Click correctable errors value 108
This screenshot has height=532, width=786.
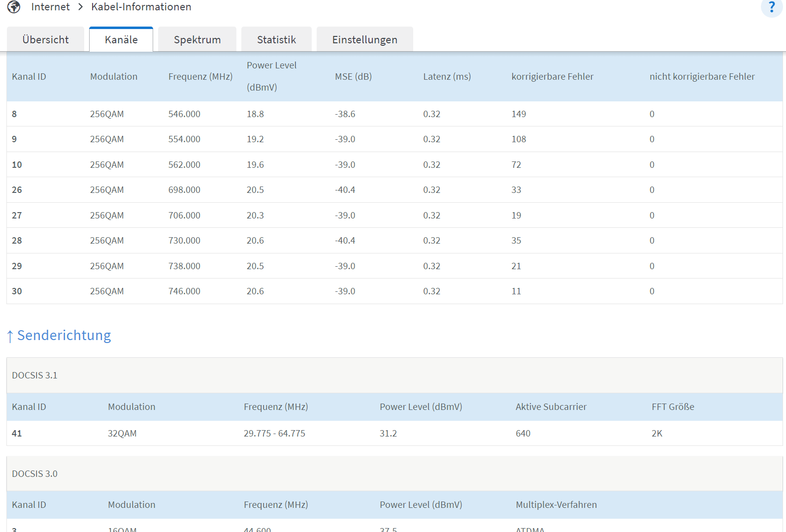pyautogui.click(x=519, y=139)
